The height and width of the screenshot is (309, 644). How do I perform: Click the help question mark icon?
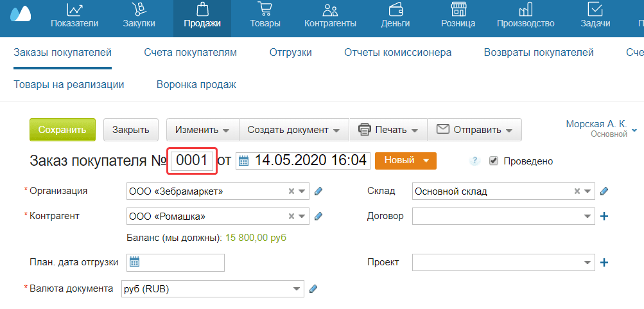[474, 161]
